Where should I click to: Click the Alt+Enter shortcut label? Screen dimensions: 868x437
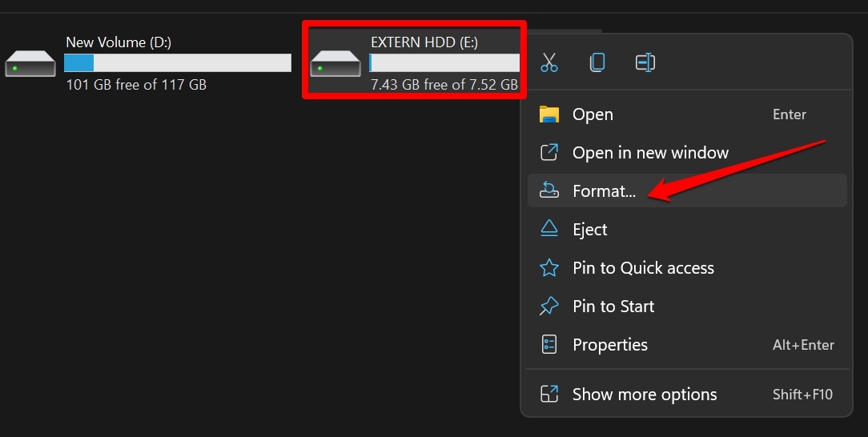[803, 345]
